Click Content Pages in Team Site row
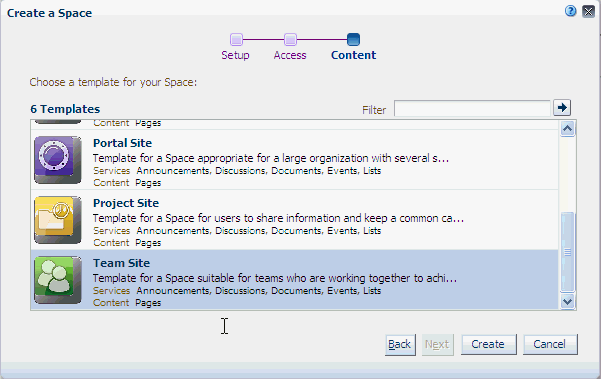601x379 pixels. tap(127, 303)
